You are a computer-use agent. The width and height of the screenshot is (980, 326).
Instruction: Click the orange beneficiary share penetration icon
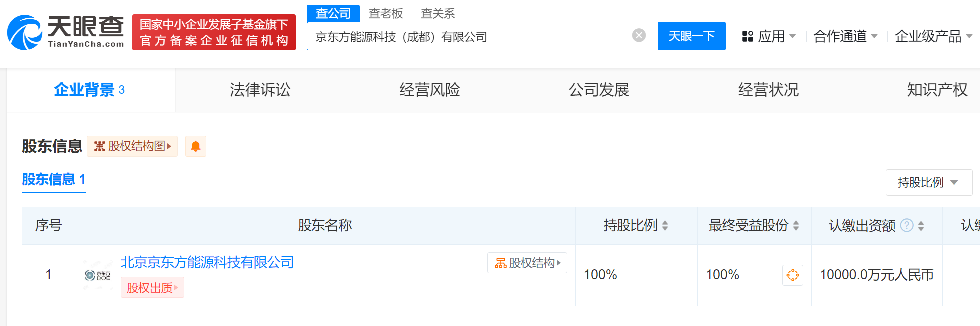pyautogui.click(x=792, y=275)
